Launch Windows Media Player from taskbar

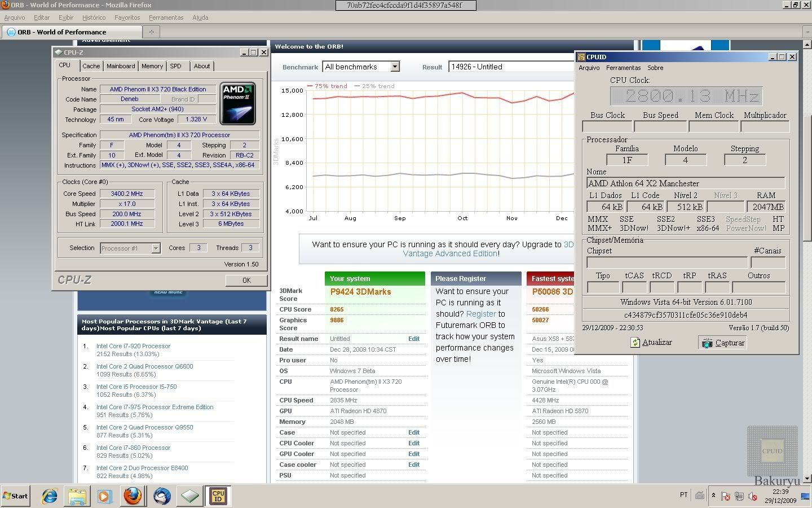105,496
